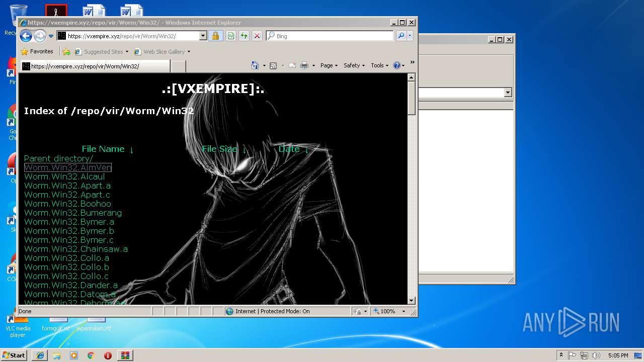Click the Bing search box
The width and height of the screenshot is (644, 362).
(x=330, y=36)
